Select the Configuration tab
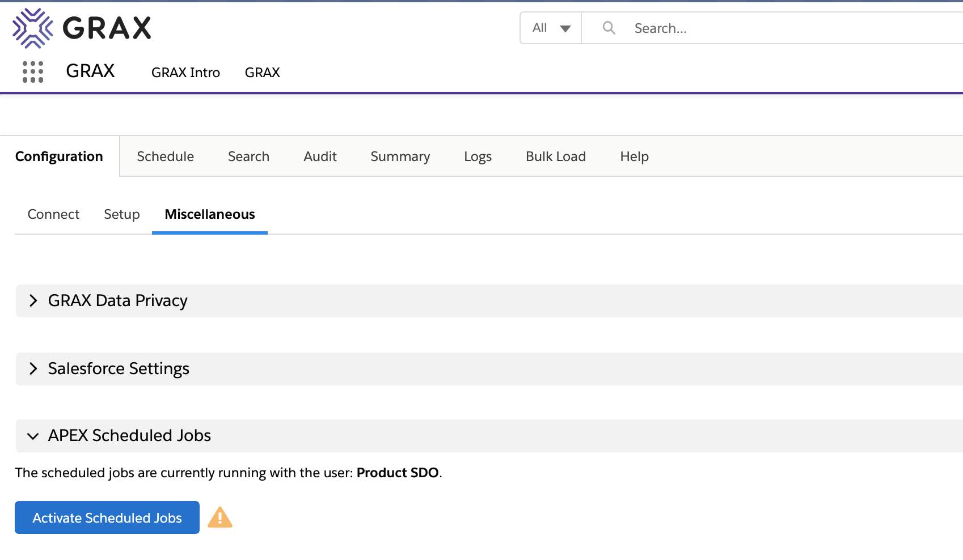Viewport: 963px width, 560px height. click(60, 156)
